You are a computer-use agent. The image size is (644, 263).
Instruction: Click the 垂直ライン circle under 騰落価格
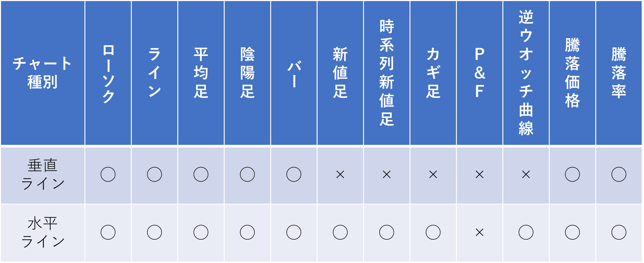point(572,174)
